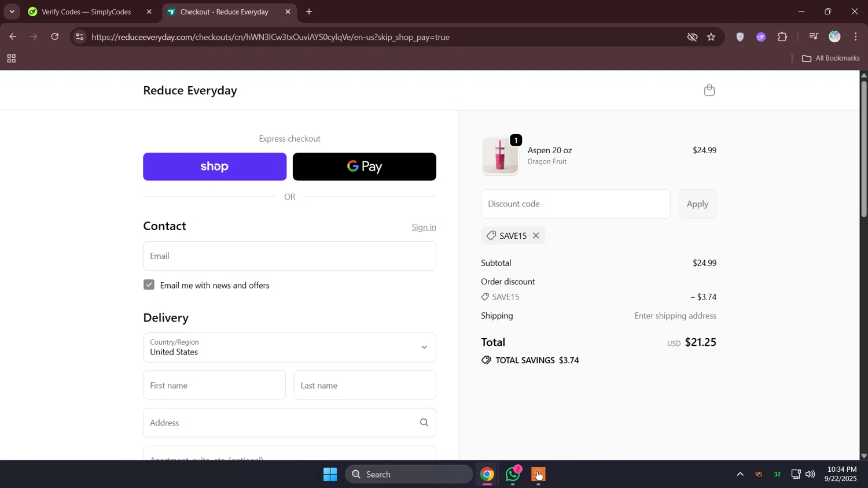Focus the Last name field
This screenshot has width=868, height=488.
(365, 385)
